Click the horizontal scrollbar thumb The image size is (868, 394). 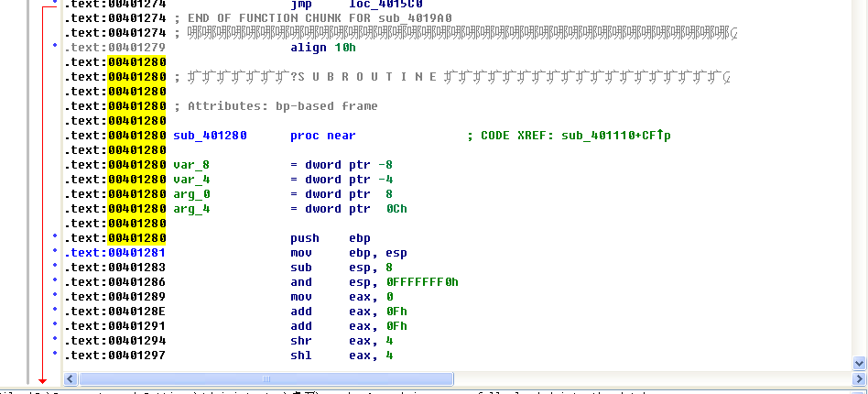[x=267, y=378]
